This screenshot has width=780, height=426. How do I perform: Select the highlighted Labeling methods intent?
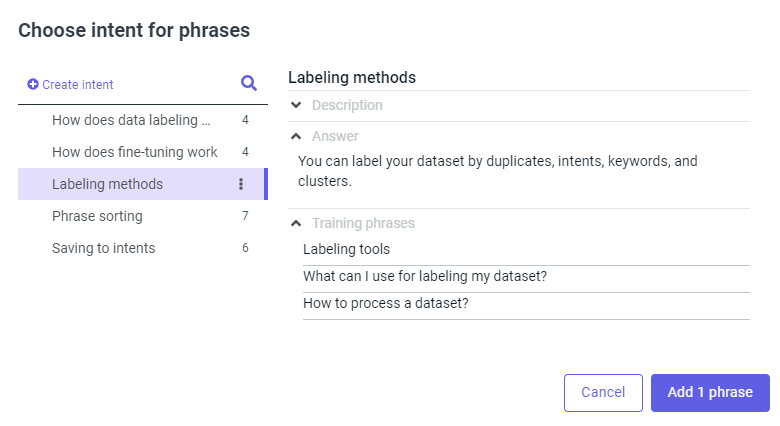[x=107, y=184]
